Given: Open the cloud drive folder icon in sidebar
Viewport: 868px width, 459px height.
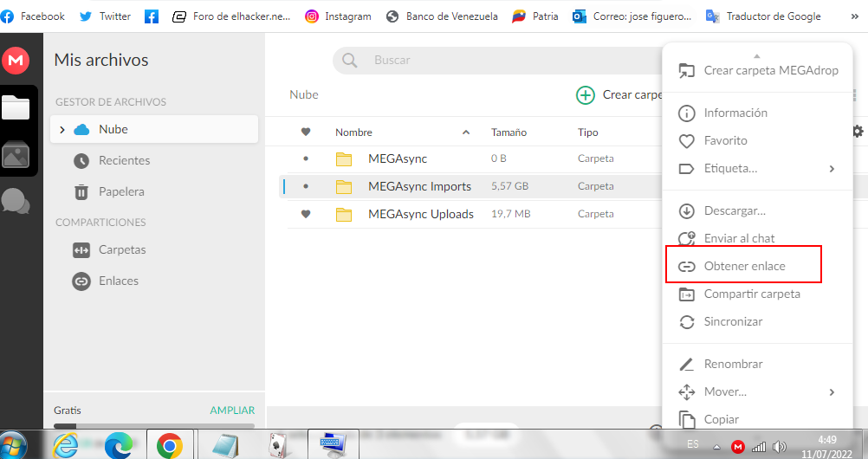Looking at the screenshot, I should coord(16,107).
